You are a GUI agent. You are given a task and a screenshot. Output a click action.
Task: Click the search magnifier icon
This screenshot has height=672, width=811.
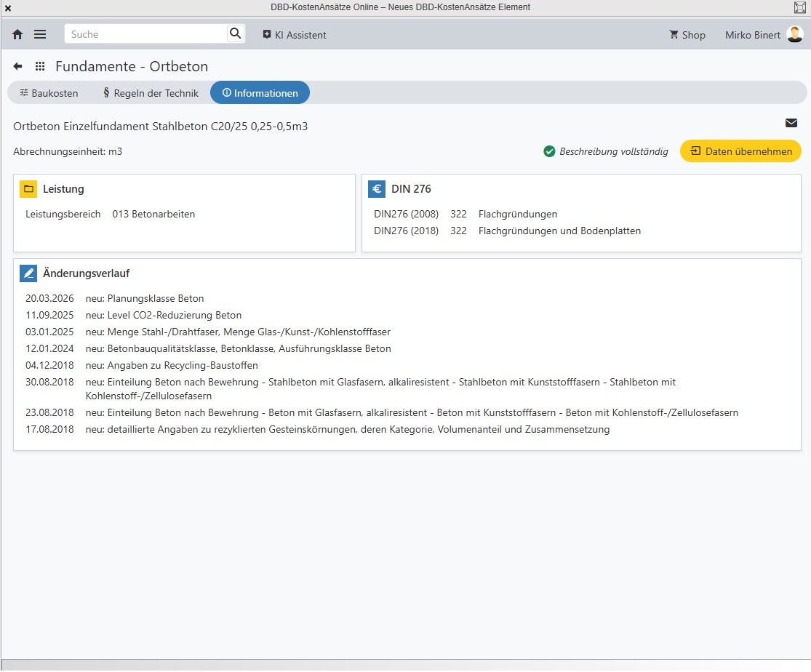235,33
